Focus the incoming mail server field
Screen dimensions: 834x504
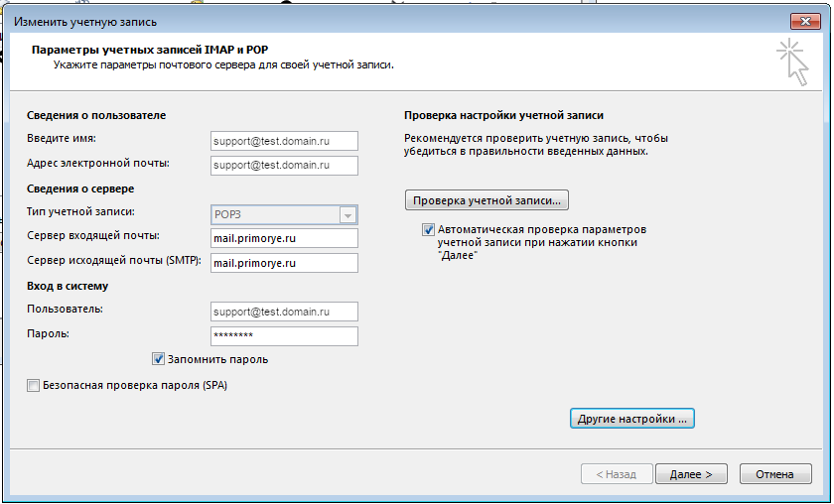(x=284, y=238)
